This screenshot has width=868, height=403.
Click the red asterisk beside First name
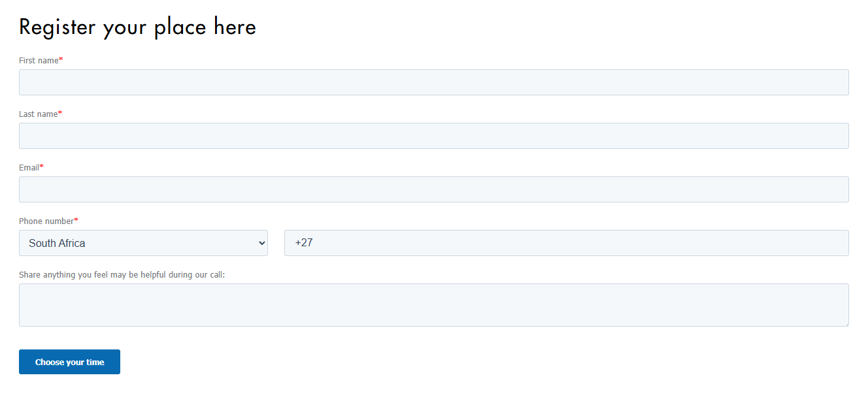click(x=61, y=59)
